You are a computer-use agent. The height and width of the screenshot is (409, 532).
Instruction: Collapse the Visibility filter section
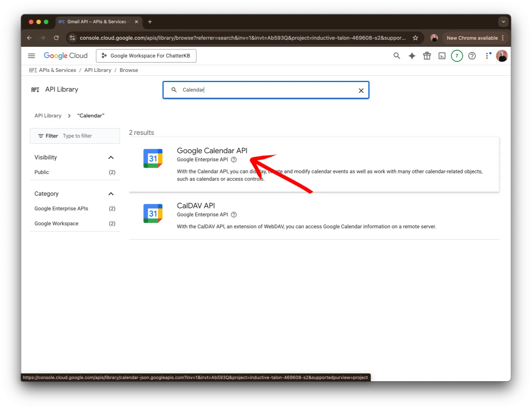point(111,158)
